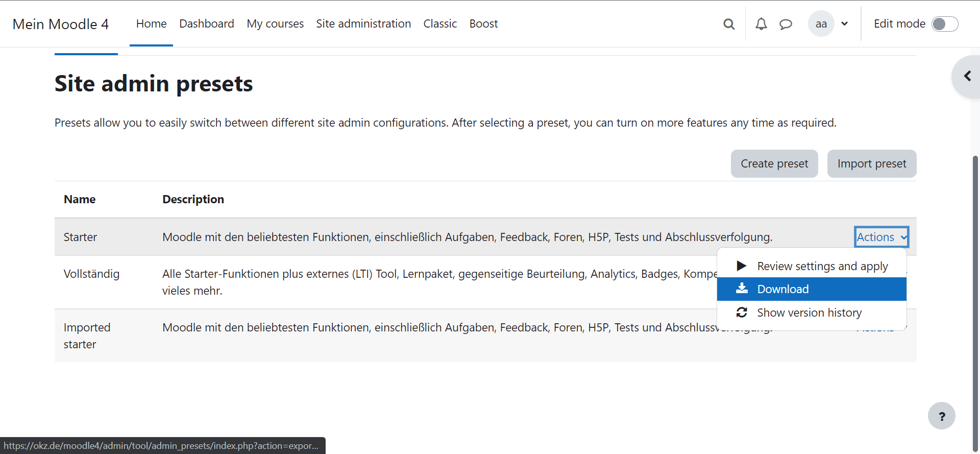Click the Vollständig description text
The width and height of the screenshot is (980, 454).
tap(440, 282)
